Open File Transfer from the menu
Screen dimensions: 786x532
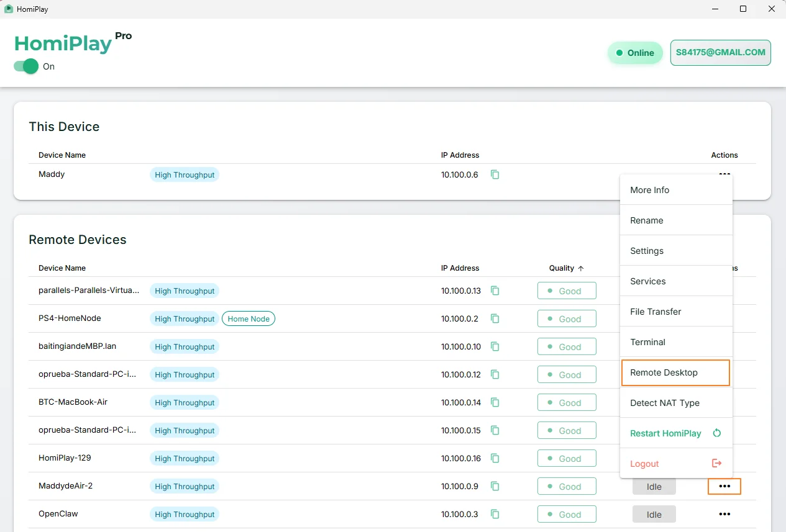click(x=677, y=312)
